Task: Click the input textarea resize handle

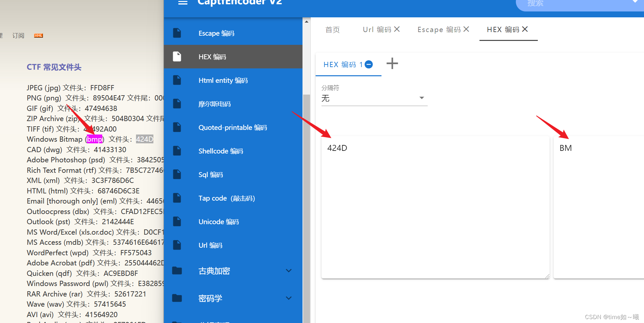Action: (547, 276)
